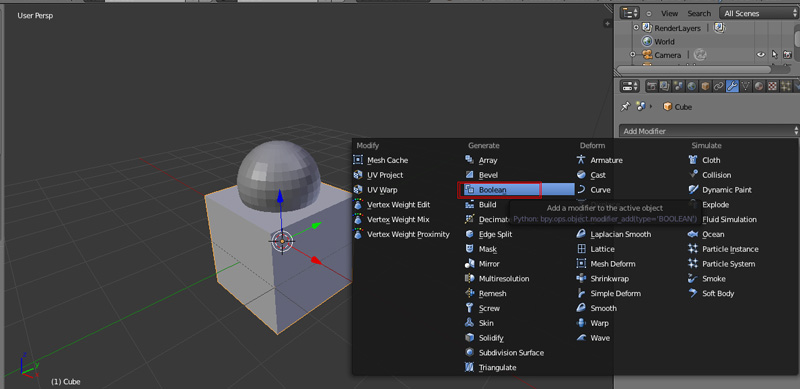Click the red X-axis manipulator arrow
The width and height of the screenshot is (800, 389).
(316, 260)
